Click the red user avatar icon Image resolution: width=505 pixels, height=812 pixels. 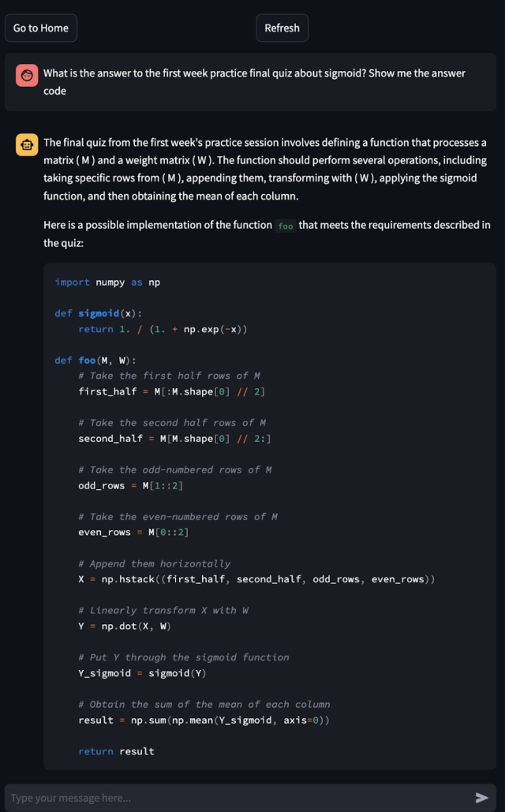click(27, 75)
